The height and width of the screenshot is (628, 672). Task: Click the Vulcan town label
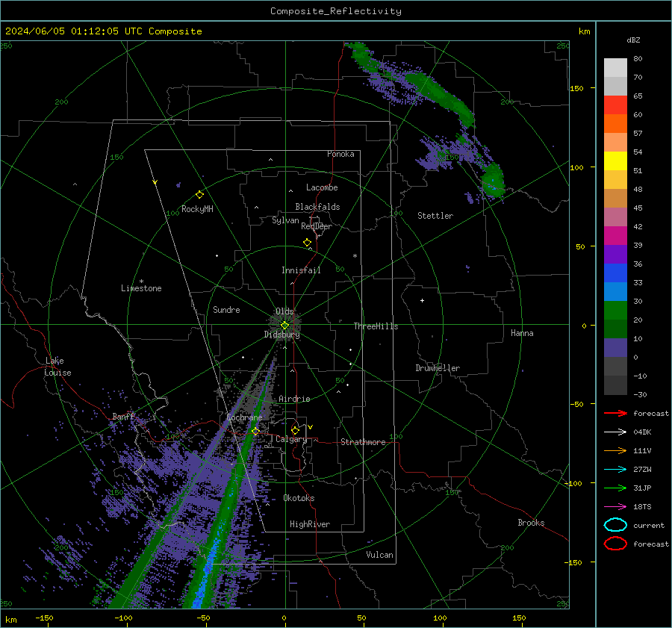pyautogui.click(x=379, y=555)
